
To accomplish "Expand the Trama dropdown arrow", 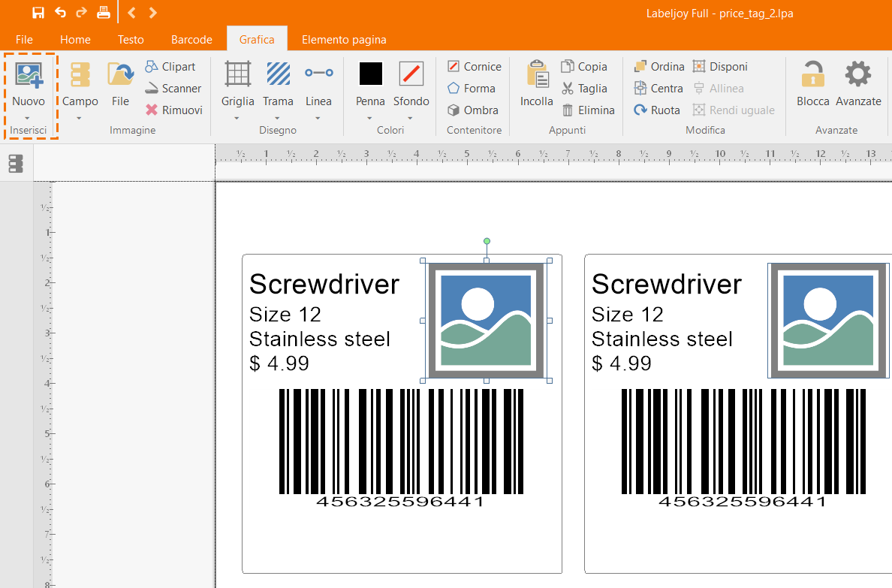I will (277, 119).
